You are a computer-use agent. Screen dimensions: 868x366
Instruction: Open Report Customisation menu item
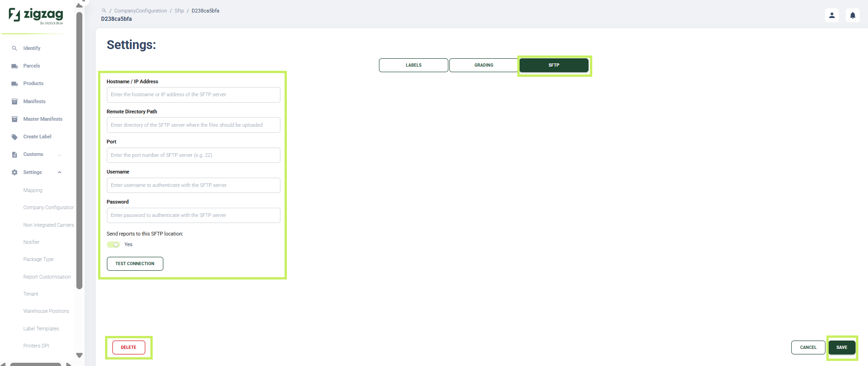pos(47,277)
